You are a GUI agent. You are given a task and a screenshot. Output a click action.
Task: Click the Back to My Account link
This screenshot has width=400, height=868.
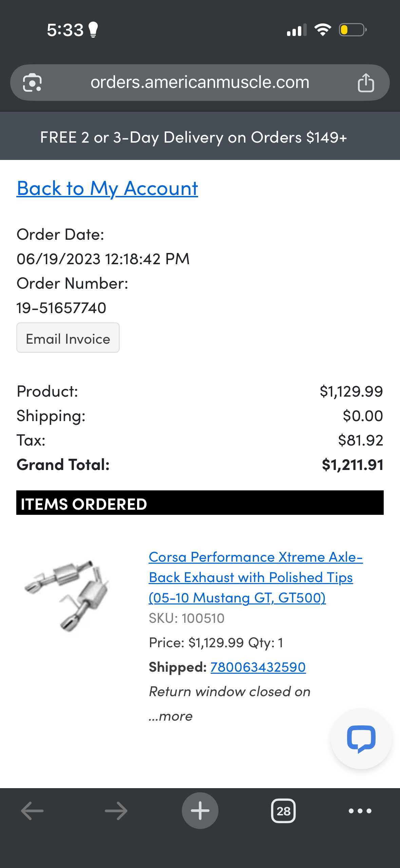[x=107, y=188]
